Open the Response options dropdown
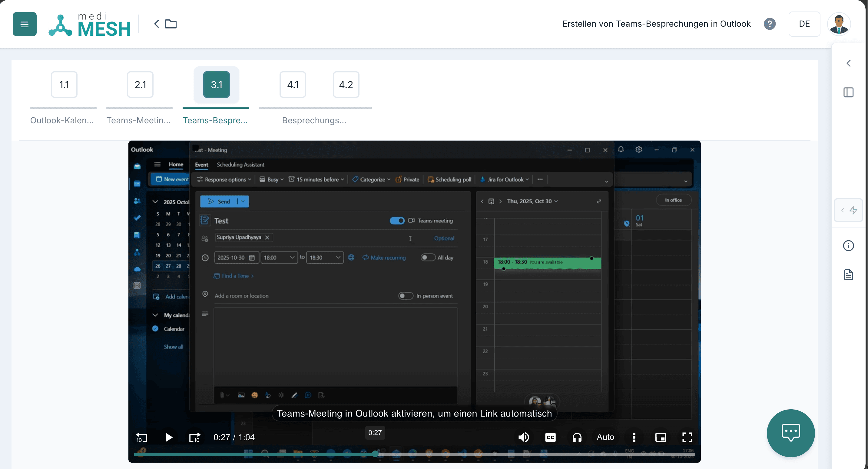The width and height of the screenshot is (868, 469). click(224, 179)
